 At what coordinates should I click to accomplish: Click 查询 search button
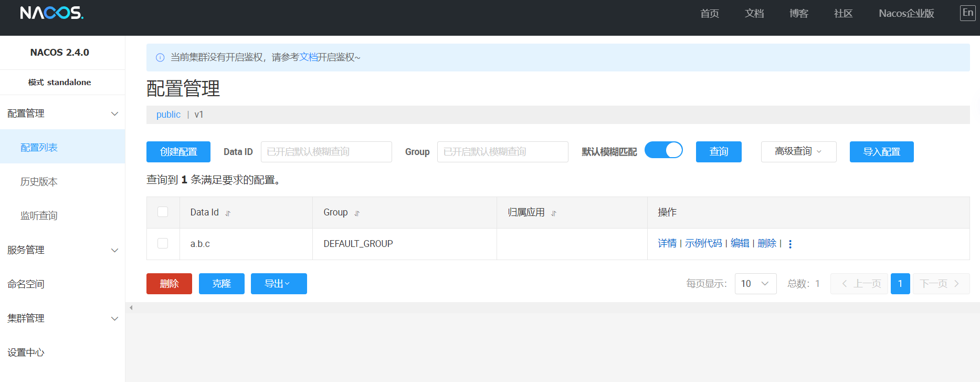pos(719,152)
